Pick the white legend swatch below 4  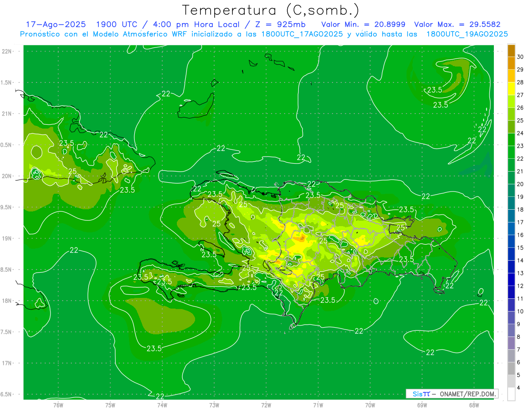pyautogui.click(x=511, y=394)
